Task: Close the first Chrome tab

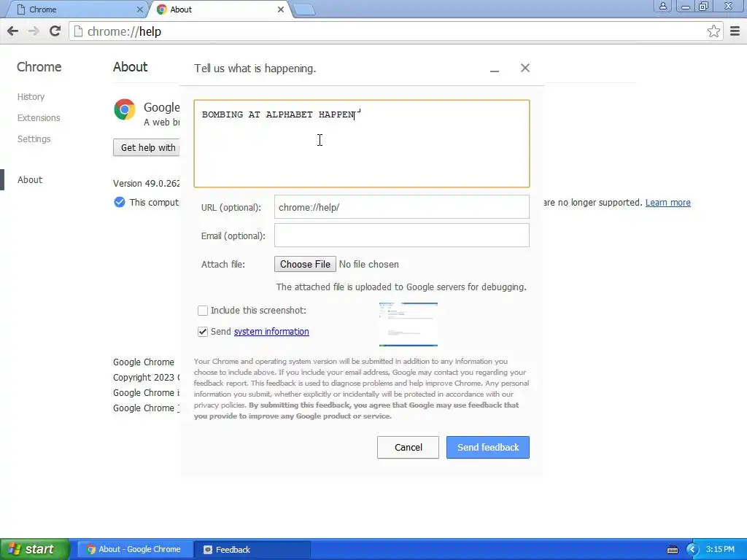Action: (x=139, y=9)
